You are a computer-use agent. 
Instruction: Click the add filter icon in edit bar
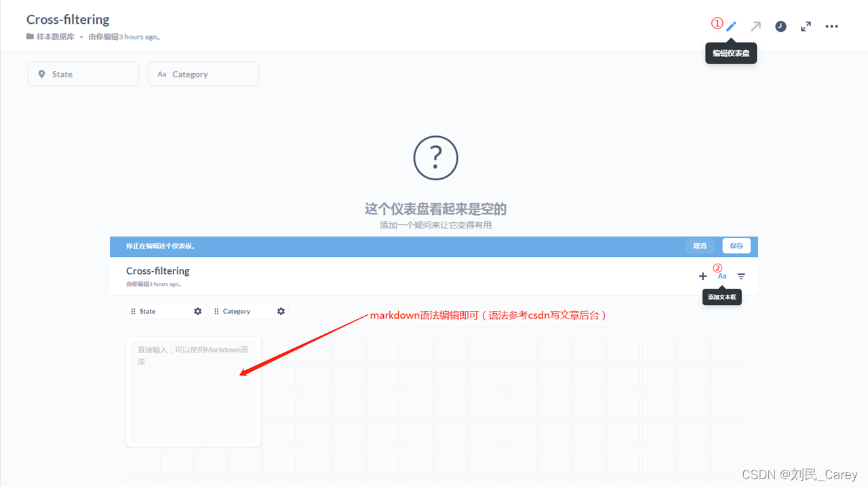(741, 276)
